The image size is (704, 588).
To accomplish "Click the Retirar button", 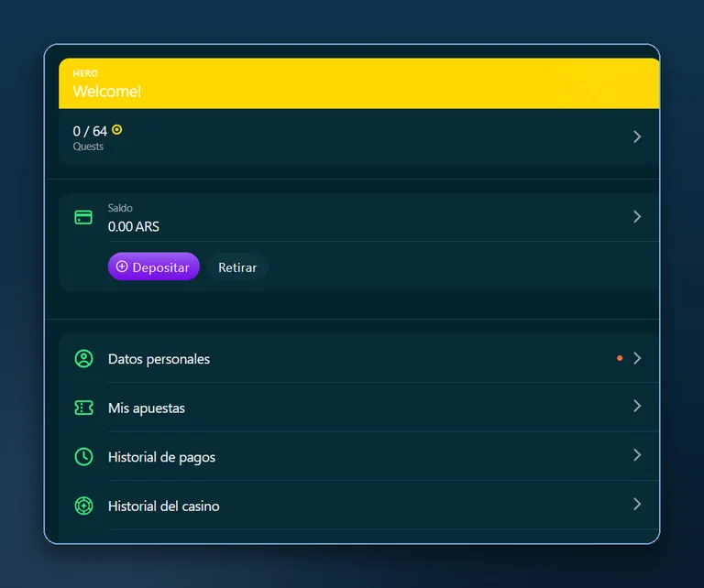I will [x=237, y=267].
